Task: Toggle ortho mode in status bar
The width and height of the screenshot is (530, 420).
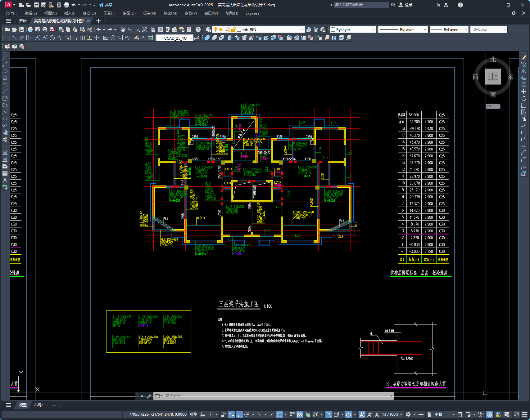Action: 239,414
